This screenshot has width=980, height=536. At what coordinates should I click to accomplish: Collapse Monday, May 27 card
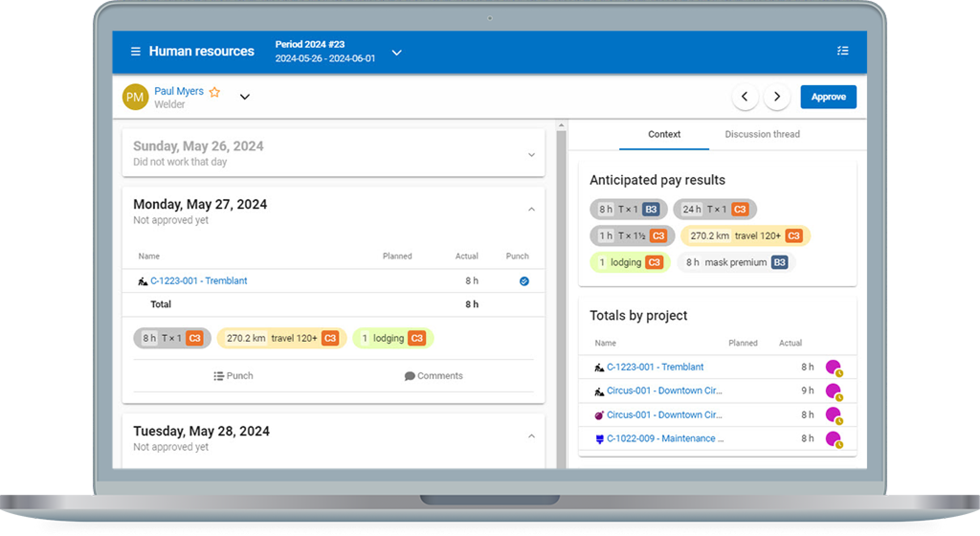pyautogui.click(x=531, y=209)
